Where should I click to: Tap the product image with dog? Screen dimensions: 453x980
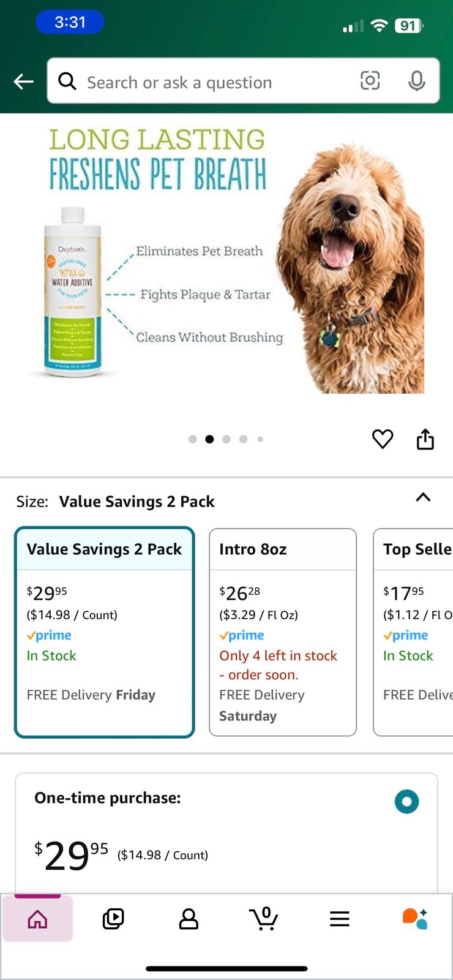pos(226,260)
